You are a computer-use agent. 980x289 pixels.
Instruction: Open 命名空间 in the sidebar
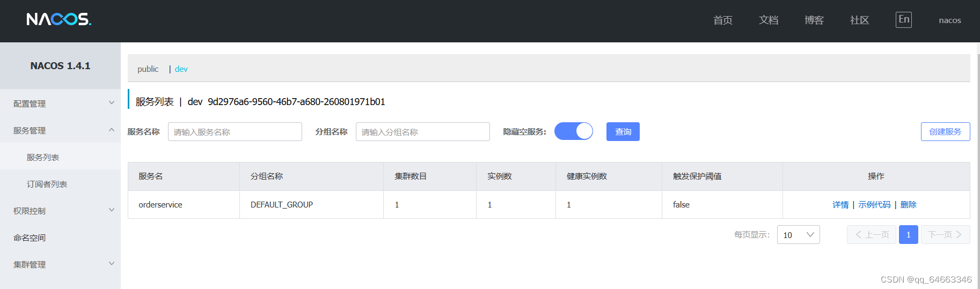coord(30,238)
